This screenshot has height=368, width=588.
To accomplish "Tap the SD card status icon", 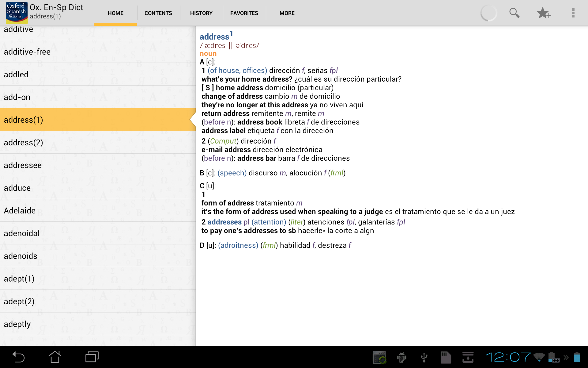I will pos(446,357).
